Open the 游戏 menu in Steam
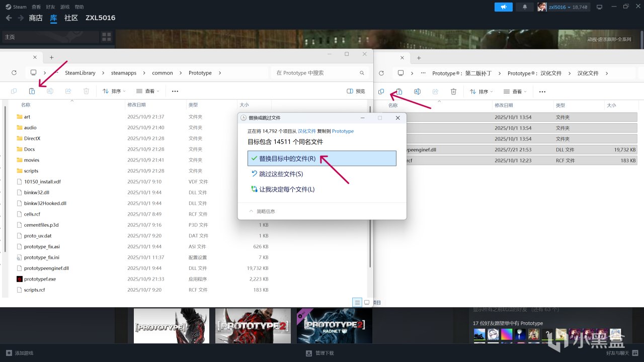Viewport: 644px width, 362px height. pos(65,7)
